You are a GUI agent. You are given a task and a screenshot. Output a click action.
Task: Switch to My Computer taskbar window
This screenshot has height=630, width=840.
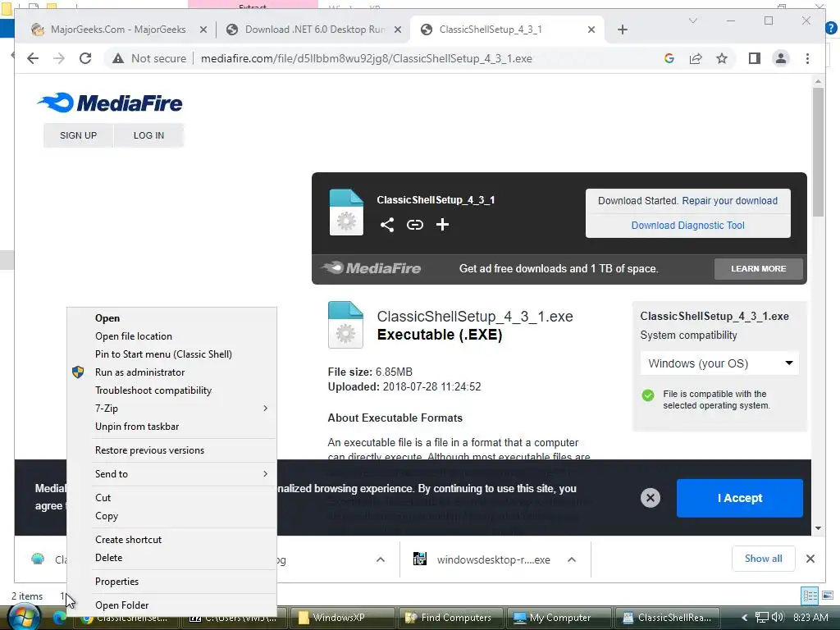(x=559, y=618)
